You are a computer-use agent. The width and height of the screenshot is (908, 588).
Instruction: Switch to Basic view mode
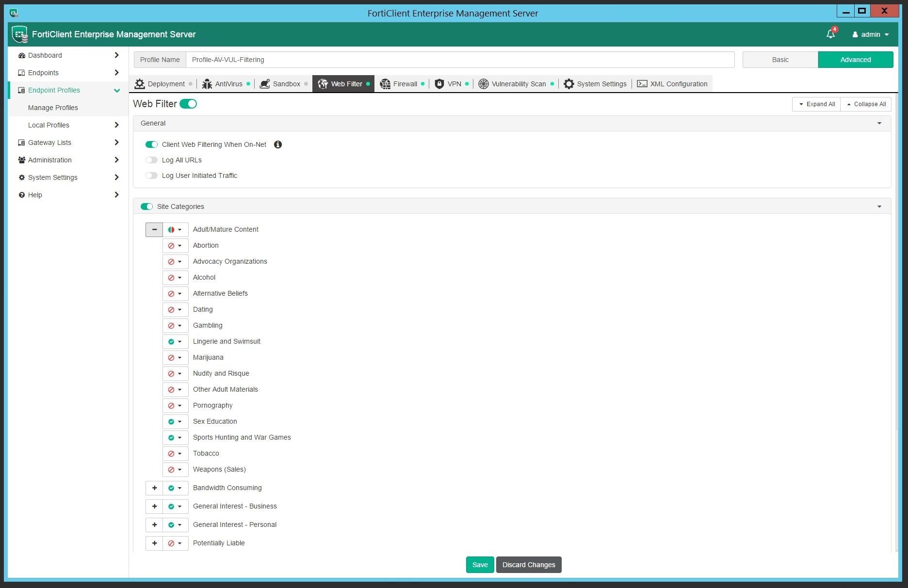pos(780,59)
